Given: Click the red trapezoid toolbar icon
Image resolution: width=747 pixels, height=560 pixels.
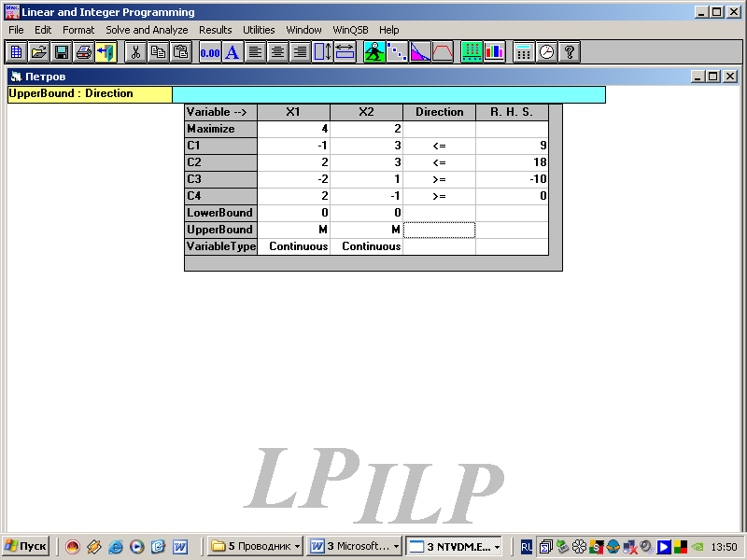Looking at the screenshot, I should point(442,52).
